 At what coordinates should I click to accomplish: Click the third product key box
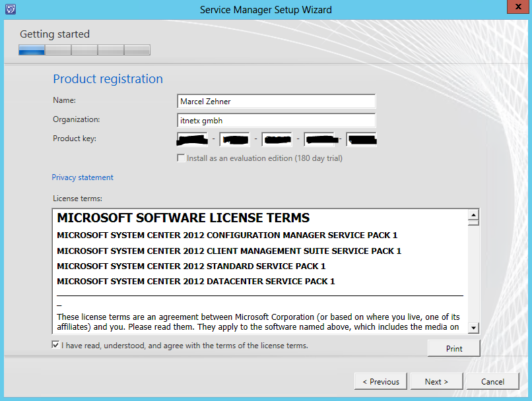(277, 139)
